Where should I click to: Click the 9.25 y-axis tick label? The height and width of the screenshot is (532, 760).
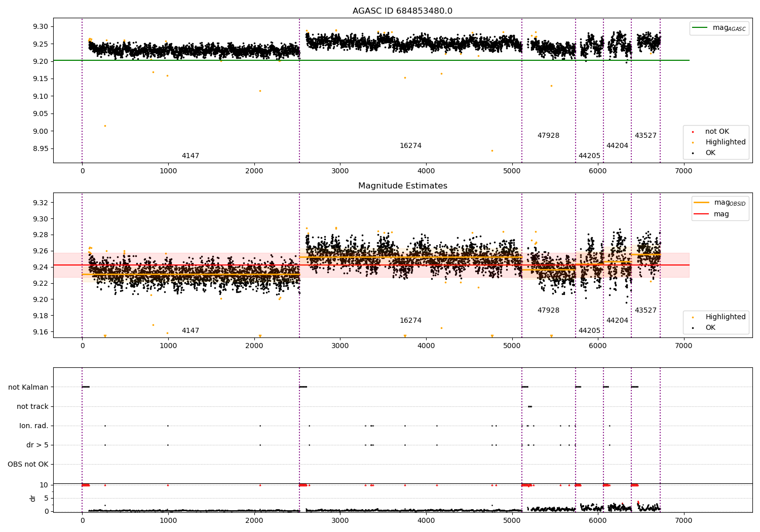41,44
